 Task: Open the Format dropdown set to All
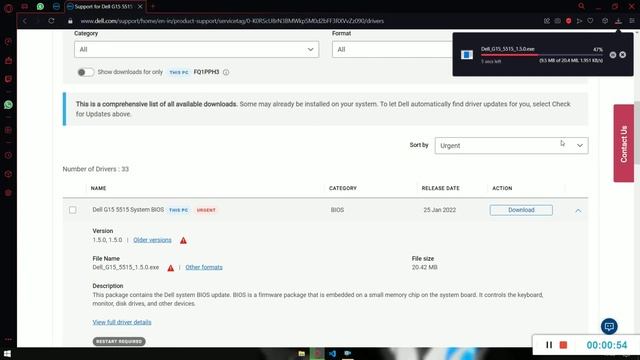point(392,49)
